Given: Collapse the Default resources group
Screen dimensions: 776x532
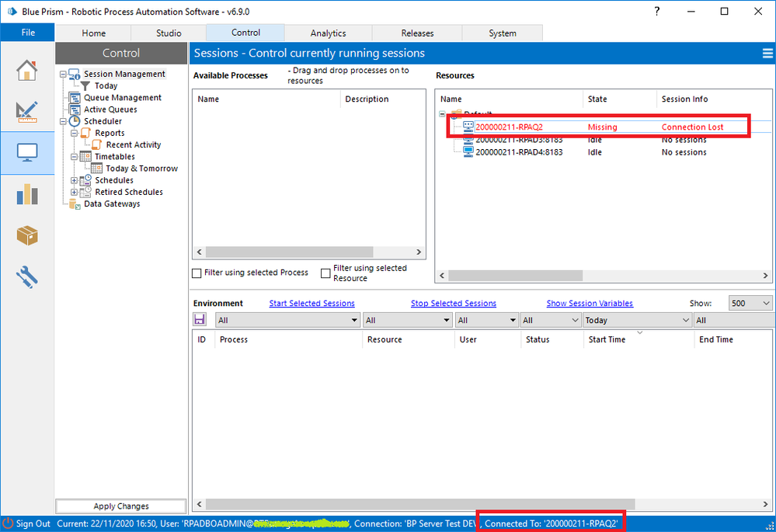Looking at the screenshot, I should 443,114.
